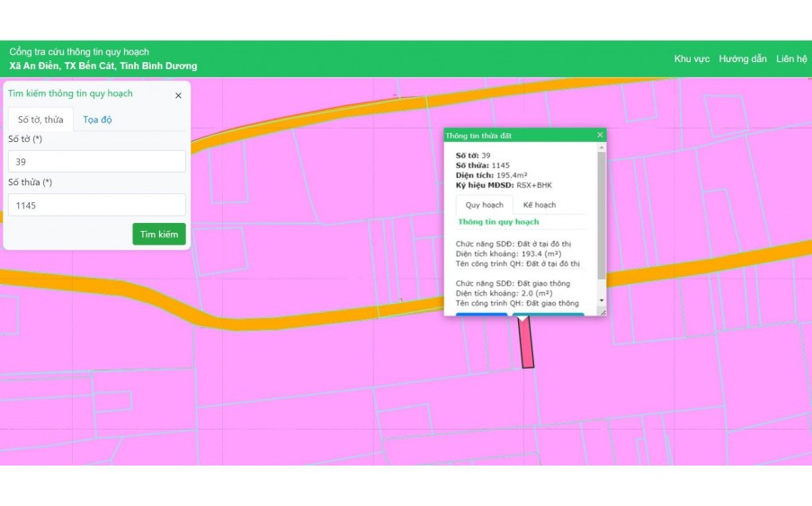The width and height of the screenshot is (812, 506).
Task: Open the Hướng dẫn page
Action: pyautogui.click(x=742, y=59)
